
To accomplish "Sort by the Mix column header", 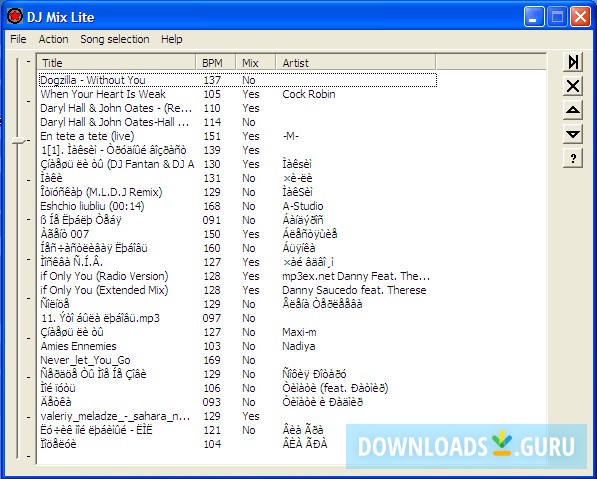I will pos(255,63).
